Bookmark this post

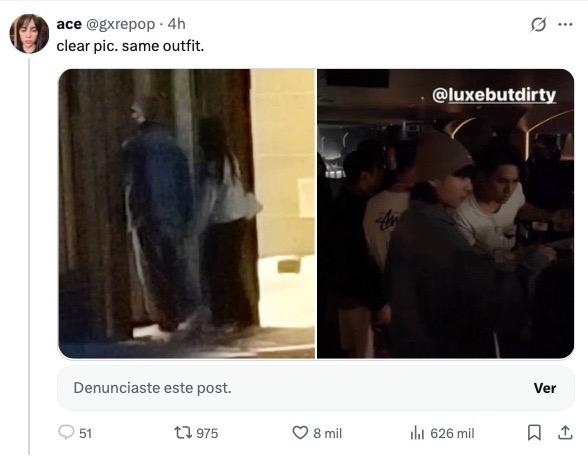click(x=534, y=433)
